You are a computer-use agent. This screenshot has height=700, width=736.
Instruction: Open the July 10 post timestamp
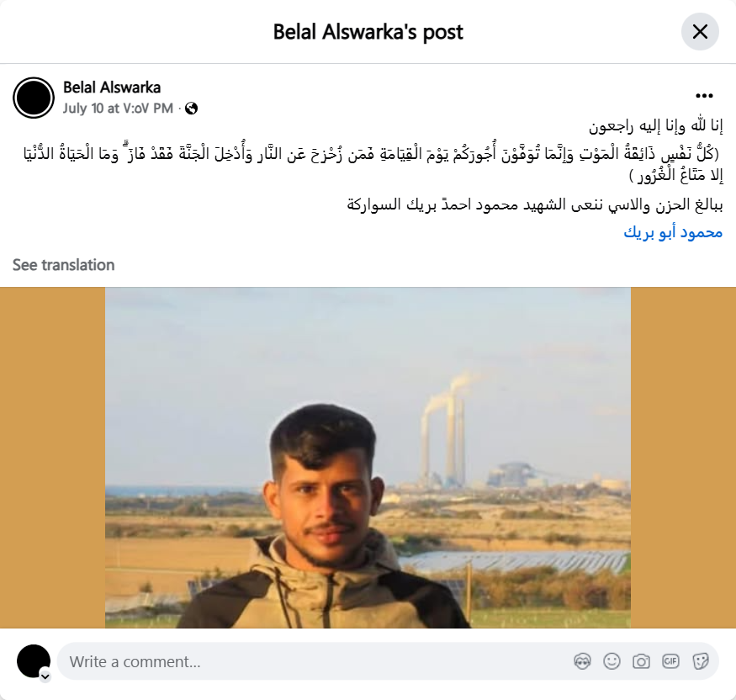point(118,109)
